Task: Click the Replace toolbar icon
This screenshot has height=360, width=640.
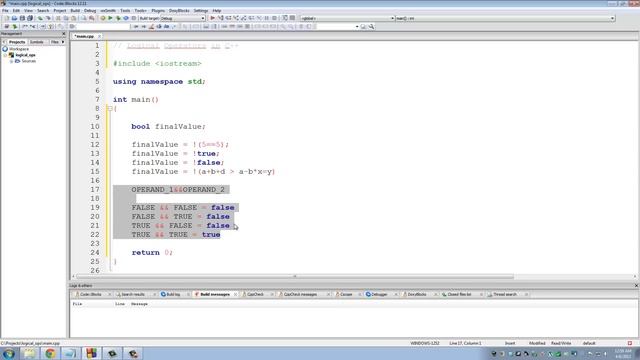Action: (x=91, y=18)
